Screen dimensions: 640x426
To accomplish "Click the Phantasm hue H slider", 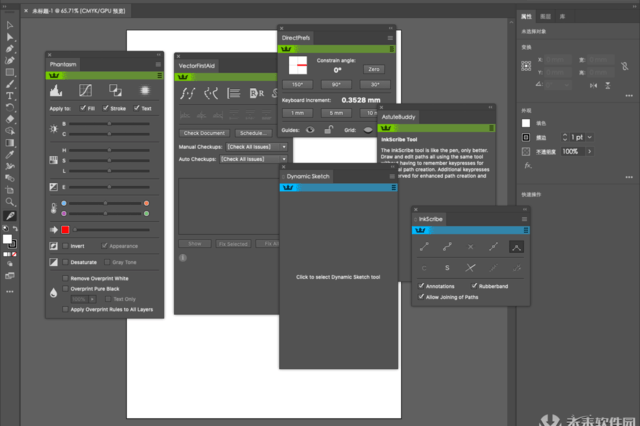I will 109,150.
